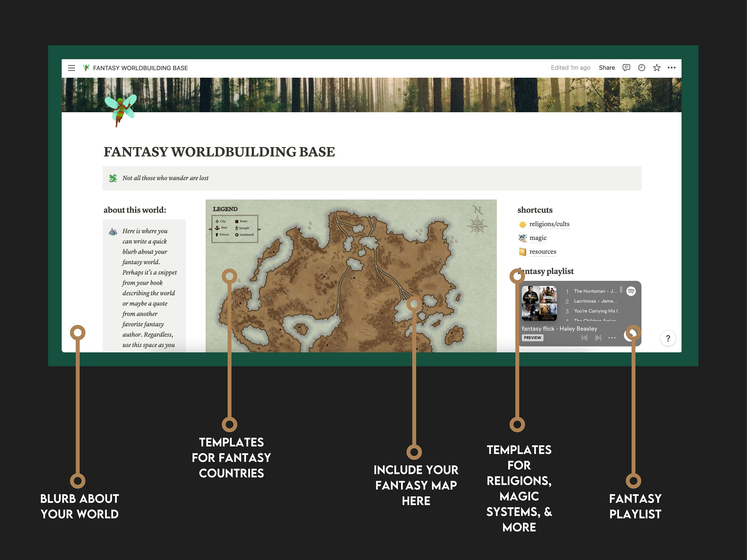Viewport: 747px width, 560px height.
Task: Click the Share button
Action: click(607, 67)
